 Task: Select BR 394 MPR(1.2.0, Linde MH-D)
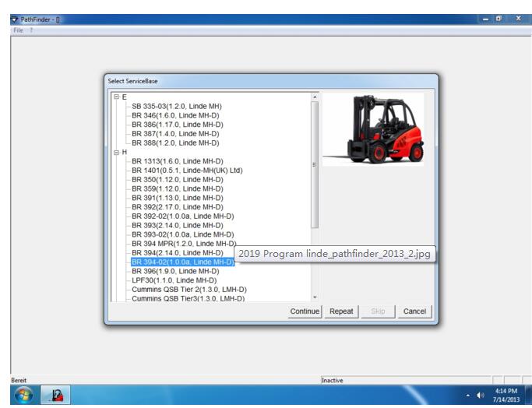184,244
